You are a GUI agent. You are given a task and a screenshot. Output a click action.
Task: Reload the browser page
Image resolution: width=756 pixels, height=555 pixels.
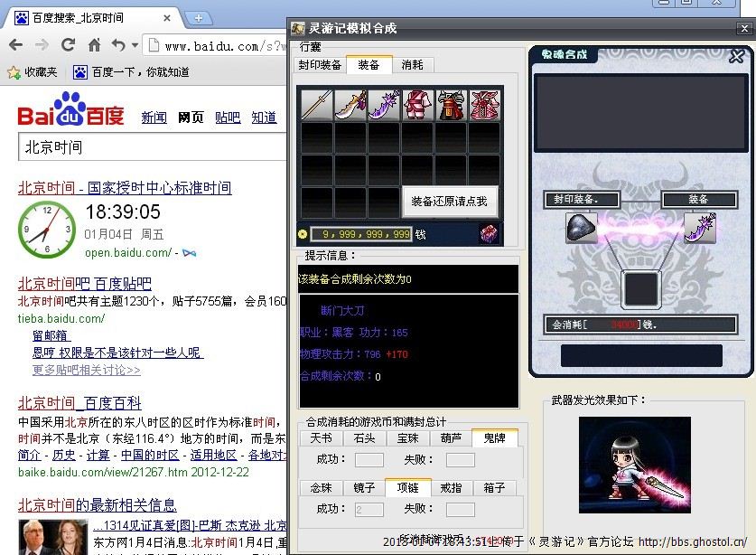pyautogui.click(x=68, y=45)
